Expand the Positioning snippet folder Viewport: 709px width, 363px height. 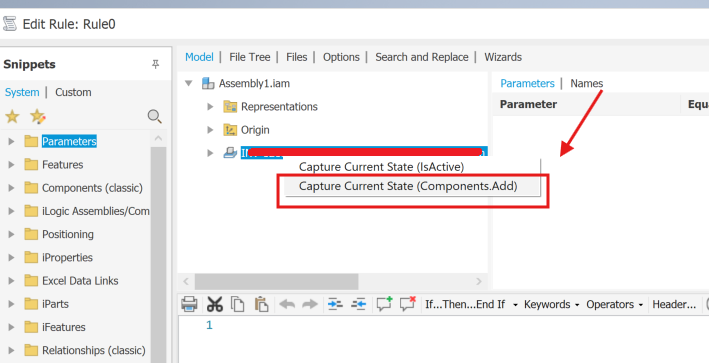pos(11,234)
